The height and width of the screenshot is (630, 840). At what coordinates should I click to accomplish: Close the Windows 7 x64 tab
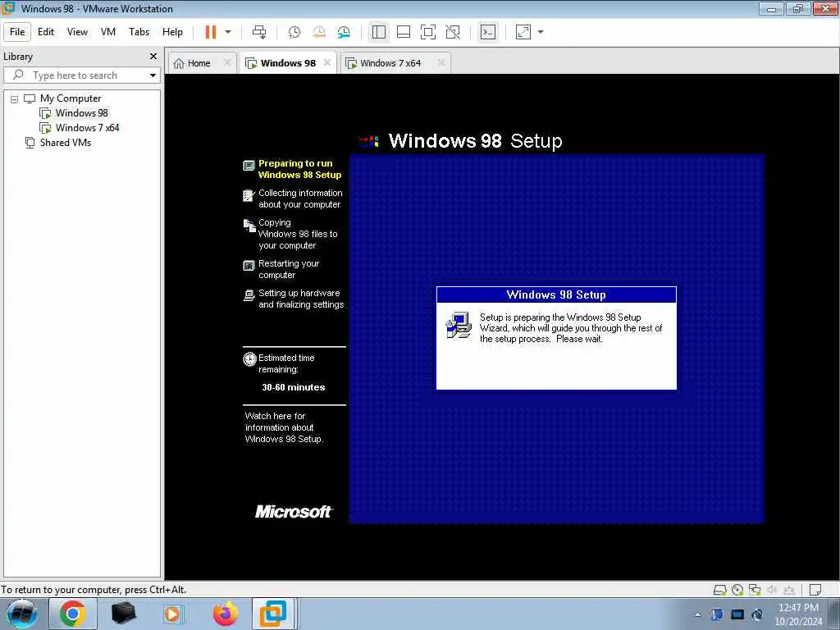pos(441,62)
